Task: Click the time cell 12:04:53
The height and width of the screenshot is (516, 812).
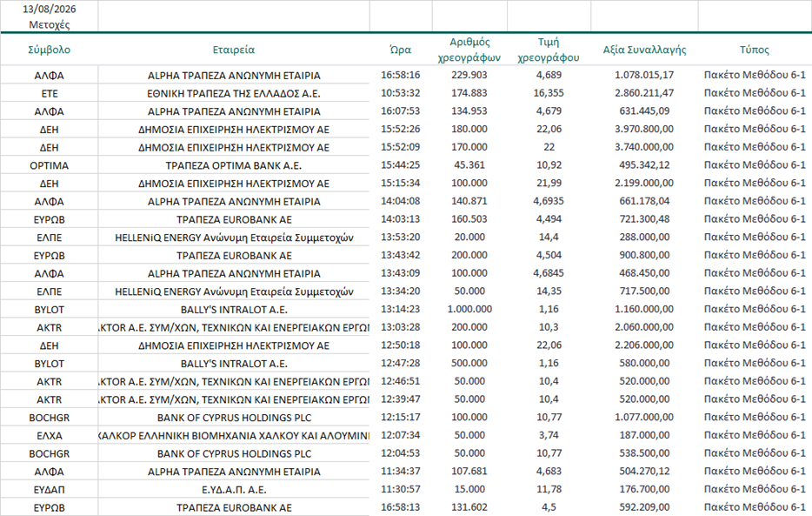Action: 400,453
